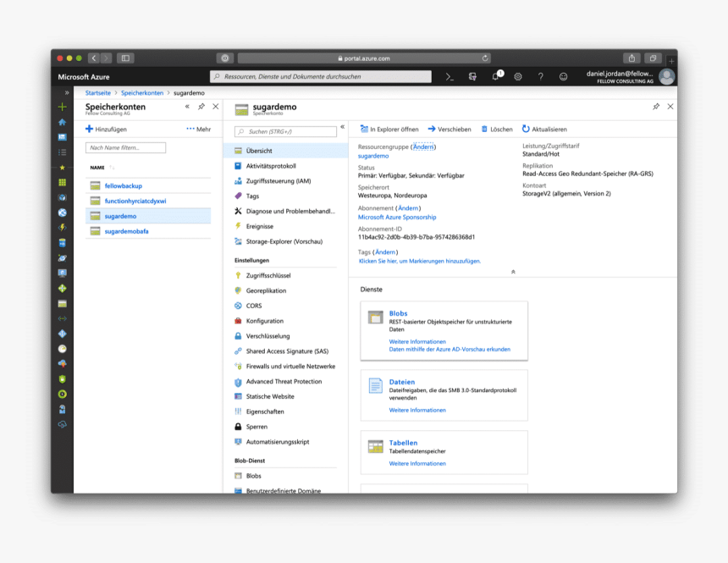This screenshot has width=728, height=563.
Task: Open the Blobs service tile title
Action: (398, 313)
